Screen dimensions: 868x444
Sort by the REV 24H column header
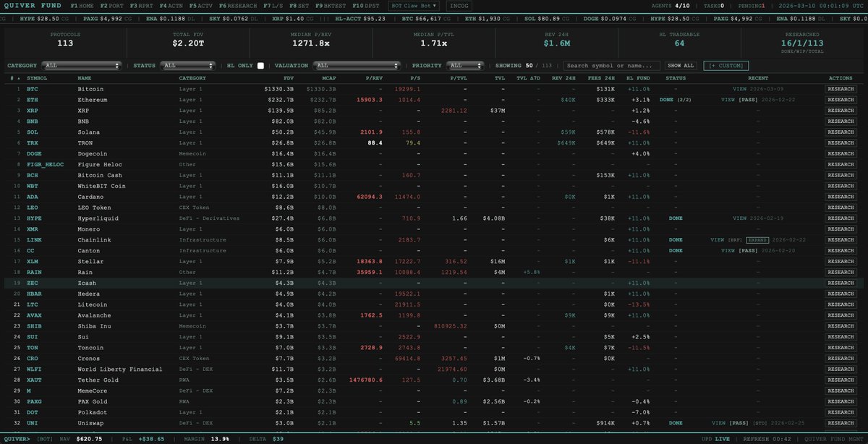click(x=563, y=78)
